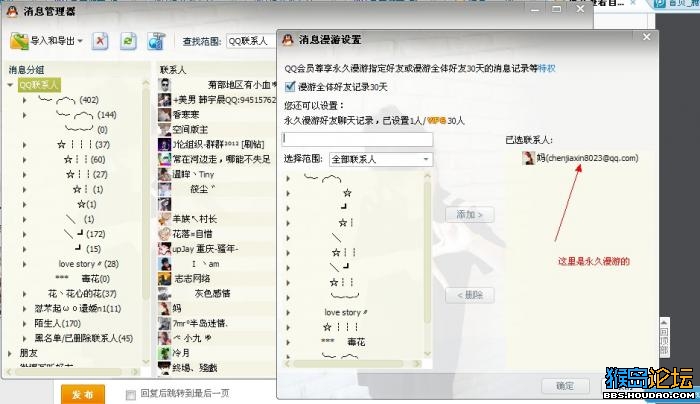
Task: Select contact 冷月
Action: (x=181, y=353)
